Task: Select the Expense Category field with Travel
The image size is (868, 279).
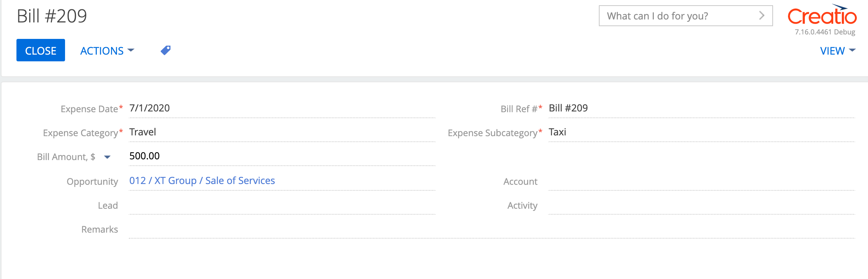Action: 282,132
